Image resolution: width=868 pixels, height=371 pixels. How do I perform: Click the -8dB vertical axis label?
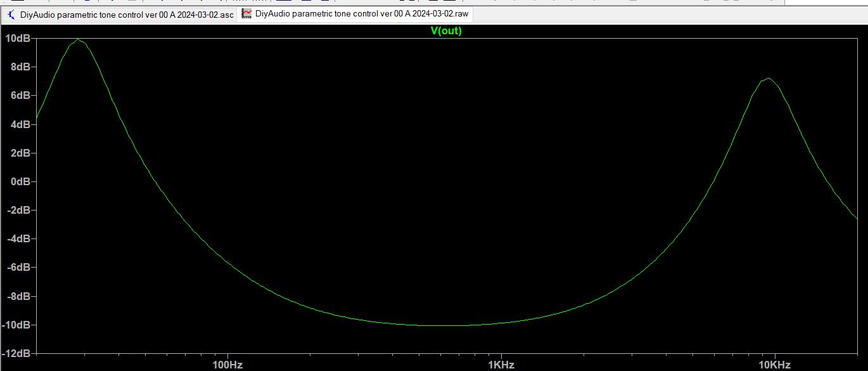click(x=18, y=296)
